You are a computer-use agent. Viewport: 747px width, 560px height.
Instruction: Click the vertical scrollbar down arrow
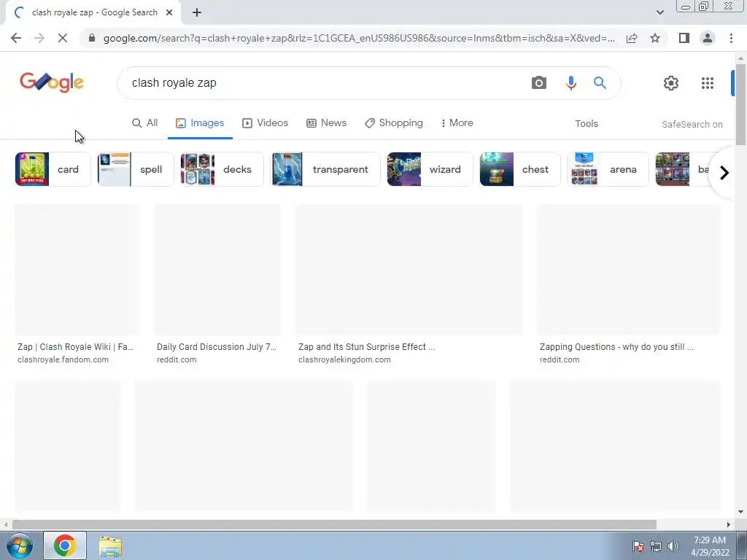coord(740,513)
